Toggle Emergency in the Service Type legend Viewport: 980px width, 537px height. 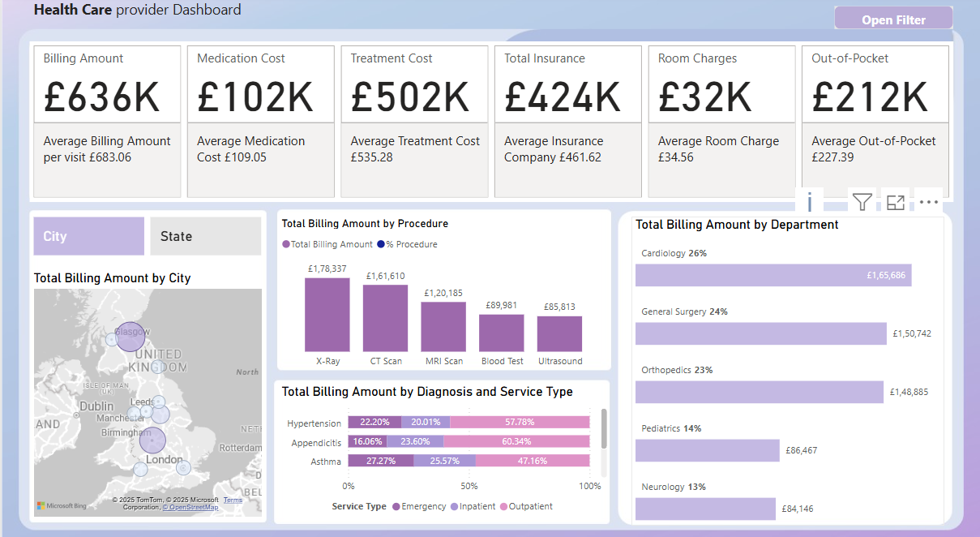click(x=418, y=506)
